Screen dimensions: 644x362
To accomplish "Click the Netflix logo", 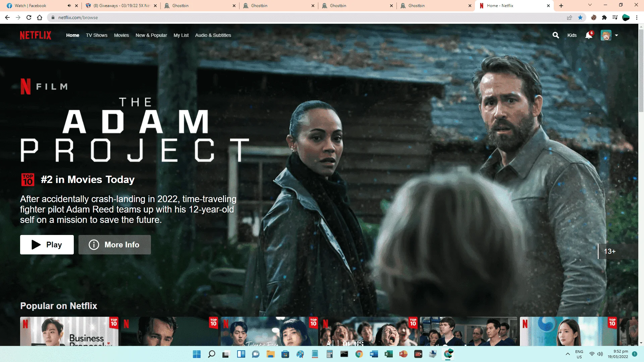I will (36, 35).
